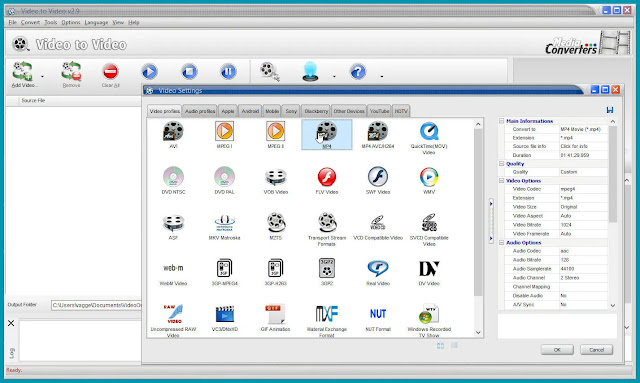Confirm settings with the OK button

tap(557, 350)
